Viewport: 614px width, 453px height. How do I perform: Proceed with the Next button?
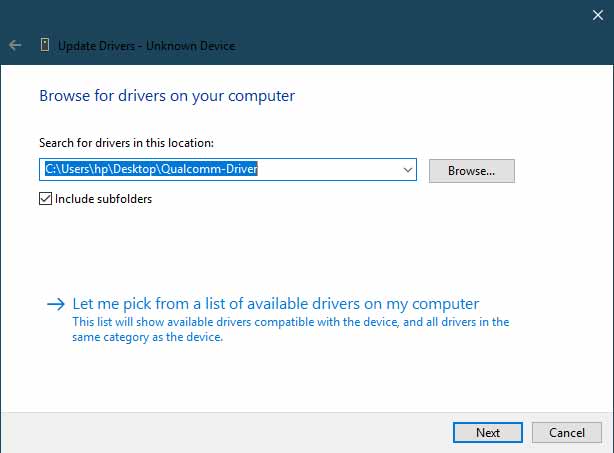488,432
